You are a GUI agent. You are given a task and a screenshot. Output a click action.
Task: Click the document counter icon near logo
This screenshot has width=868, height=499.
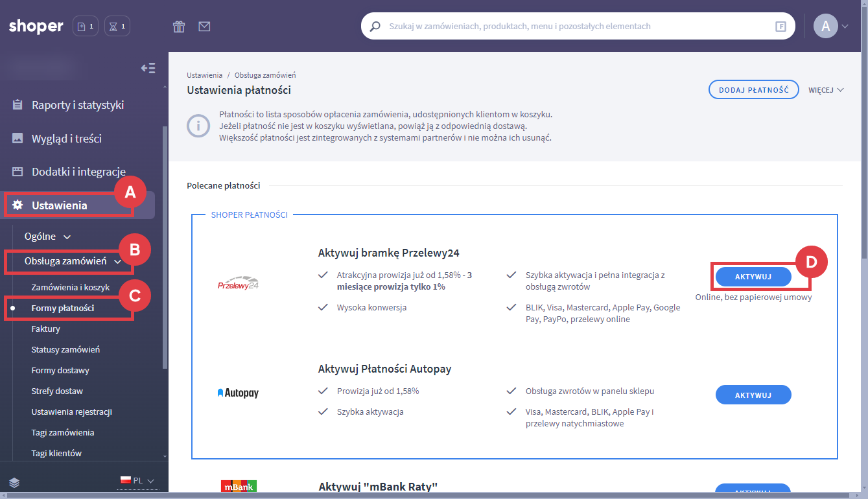point(86,27)
